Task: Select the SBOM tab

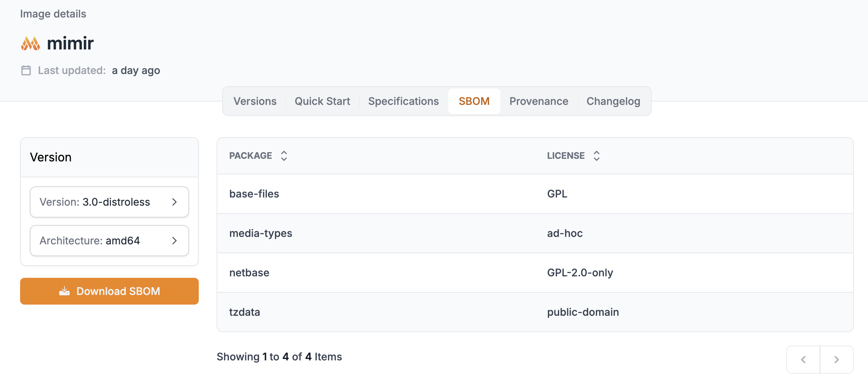Action: click(474, 101)
